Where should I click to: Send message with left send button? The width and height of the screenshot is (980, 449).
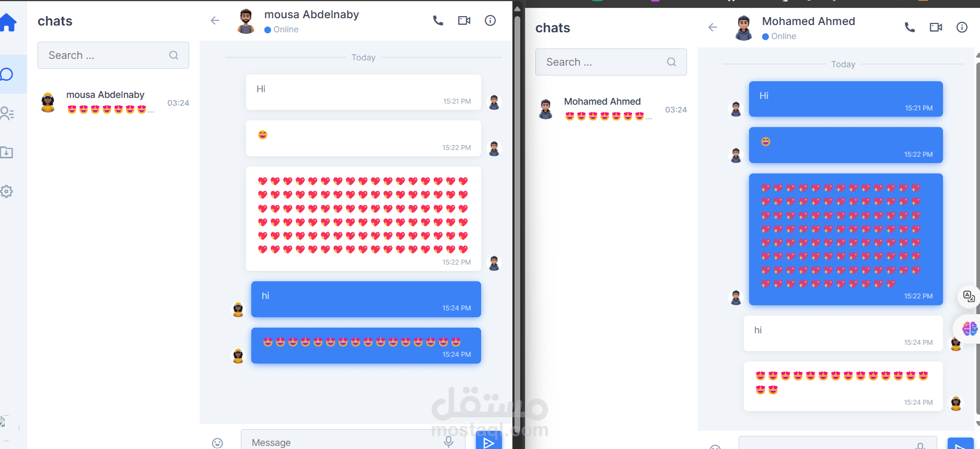(x=489, y=441)
